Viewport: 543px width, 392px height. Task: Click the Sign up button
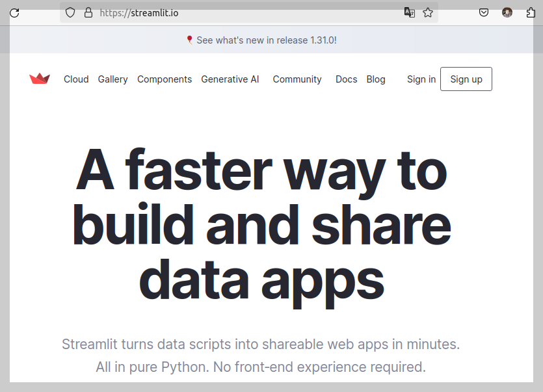[x=466, y=79]
